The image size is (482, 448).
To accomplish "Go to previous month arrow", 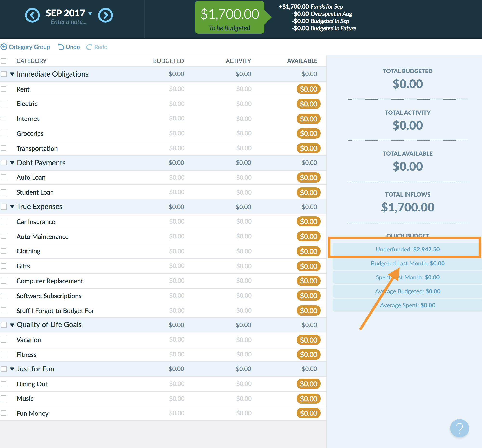I will click(x=33, y=15).
